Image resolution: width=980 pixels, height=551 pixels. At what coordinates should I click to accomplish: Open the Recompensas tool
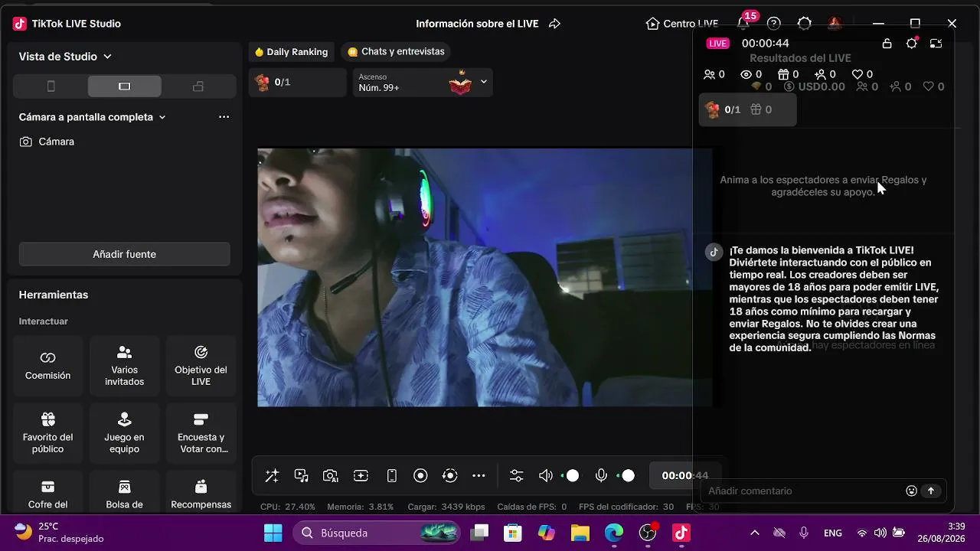click(201, 492)
